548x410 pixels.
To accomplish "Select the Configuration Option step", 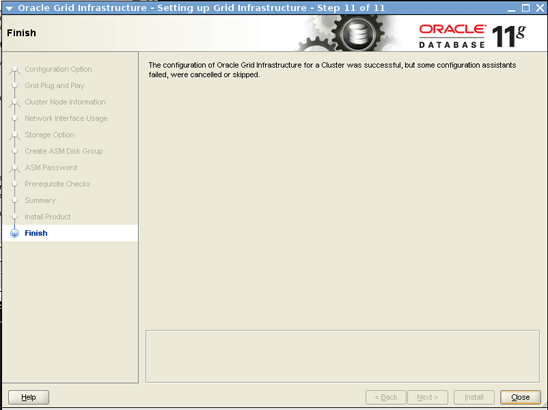I will [58, 69].
